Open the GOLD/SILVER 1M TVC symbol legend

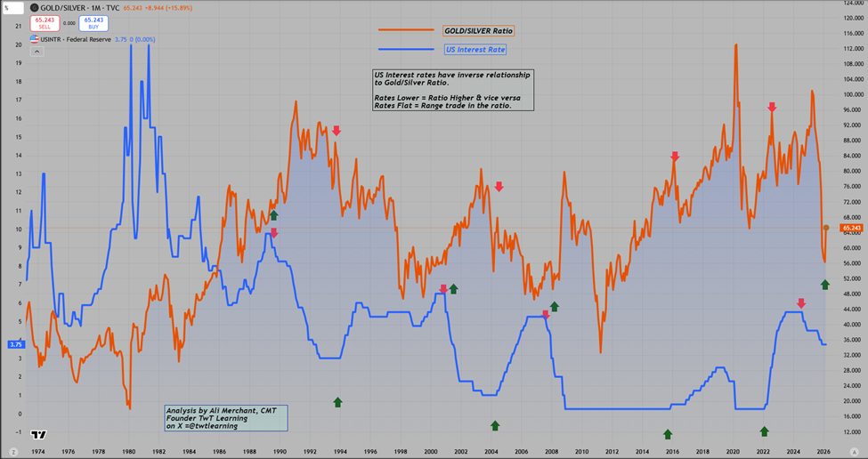[x=80, y=8]
